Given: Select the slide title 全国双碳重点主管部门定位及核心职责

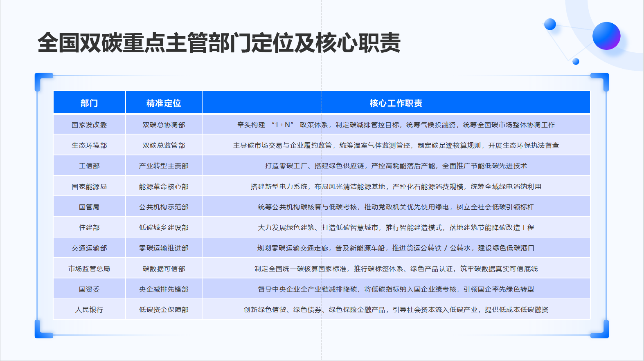Looking at the screenshot, I should tap(219, 43).
